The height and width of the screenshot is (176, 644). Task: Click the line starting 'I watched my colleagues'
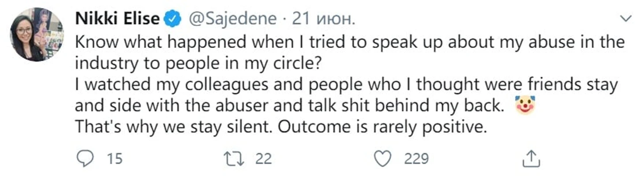[346, 84]
